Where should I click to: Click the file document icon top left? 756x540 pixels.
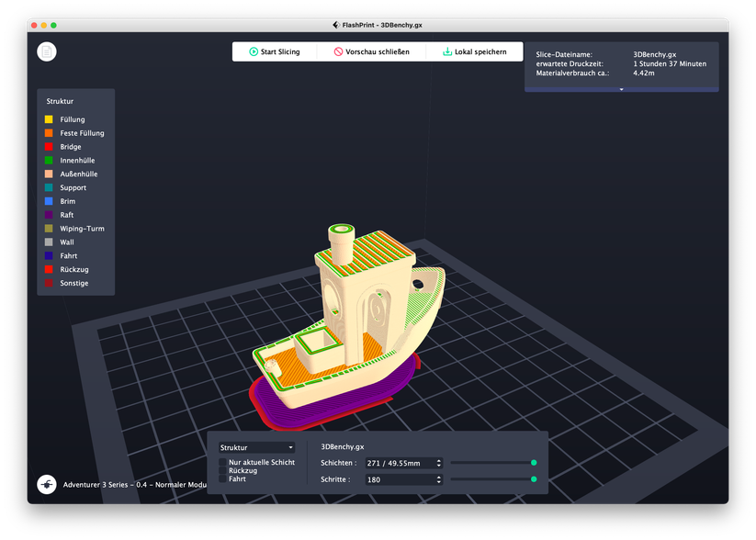point(47,52)
